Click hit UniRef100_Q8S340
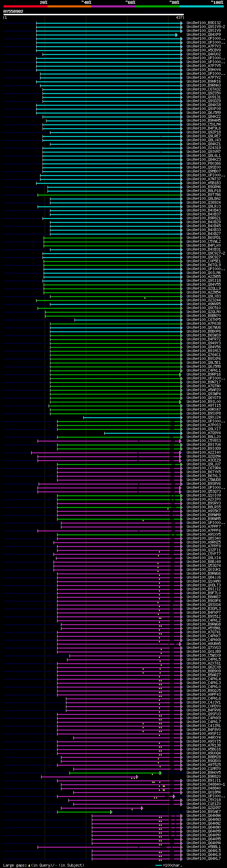227x868 pixels. tap(204, 539)
